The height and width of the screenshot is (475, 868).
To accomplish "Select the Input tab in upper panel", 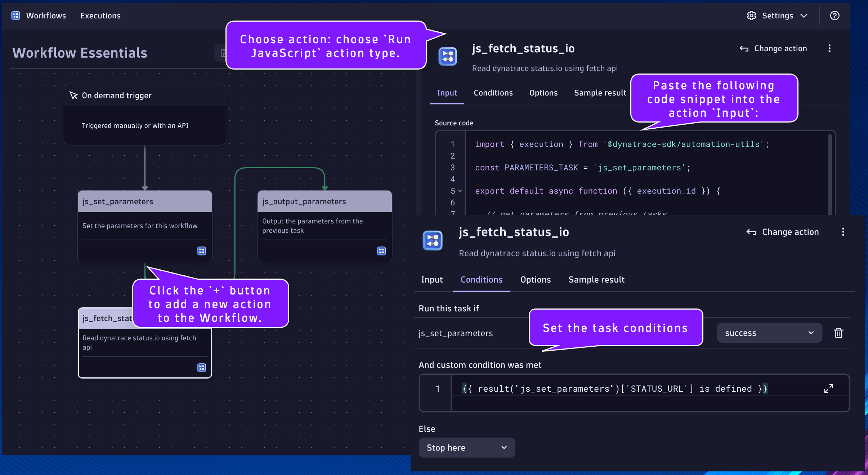I will [447, 93].
